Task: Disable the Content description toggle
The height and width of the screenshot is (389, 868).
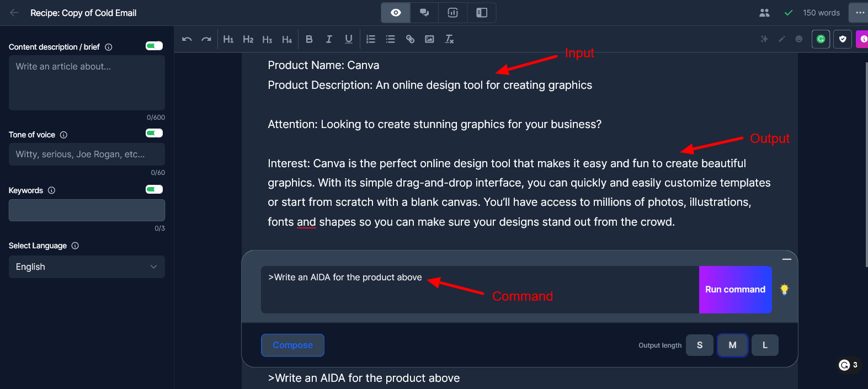Action: 154,46
